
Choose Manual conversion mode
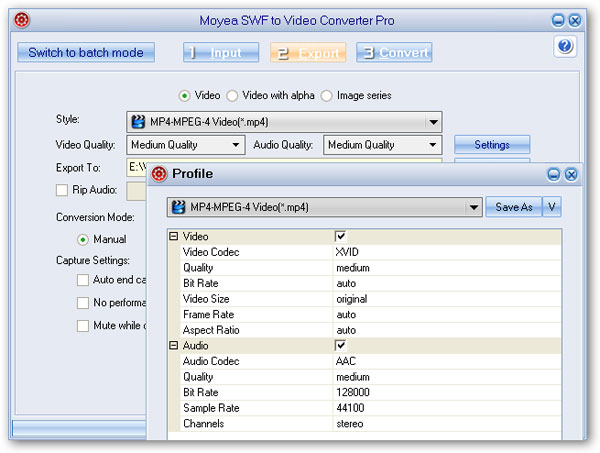click(83, 240)
